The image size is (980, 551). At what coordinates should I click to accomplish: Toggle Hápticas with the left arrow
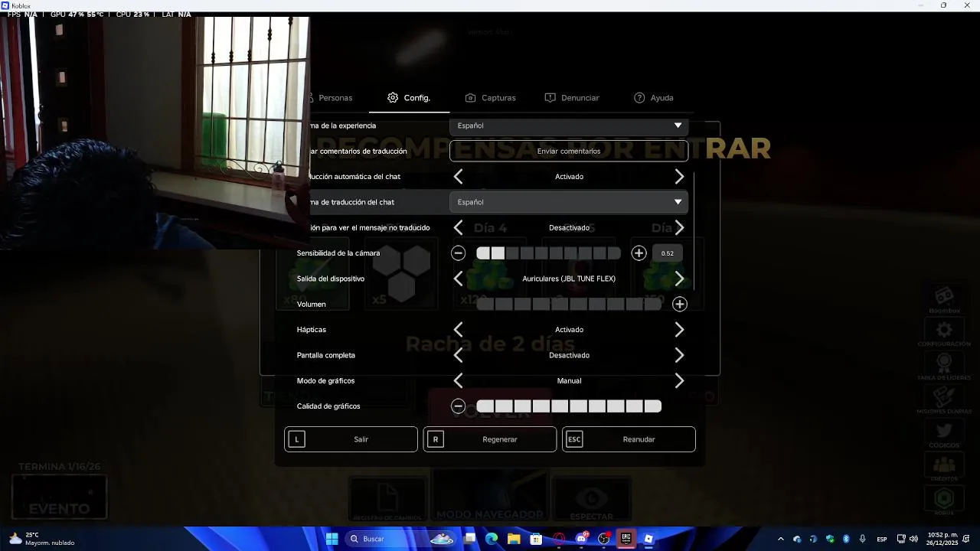coord(458,330)
